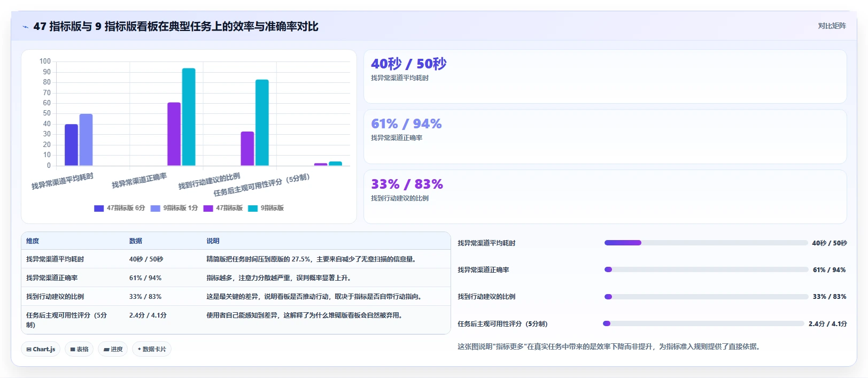This screenshot has height=378, width=868.
Task: Toggle the purple 47指标版 legend item
Action: [223, 208]
